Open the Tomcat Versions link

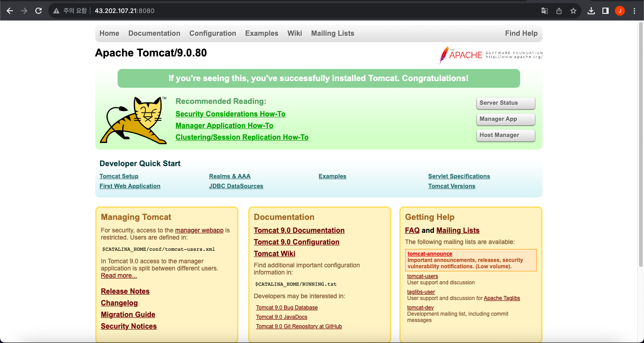pyautogui.click(x=452, y=186)
